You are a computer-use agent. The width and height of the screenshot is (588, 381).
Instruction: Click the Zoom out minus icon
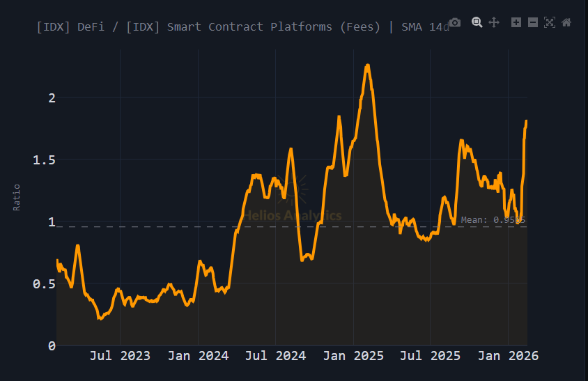[x=533, y=22]
